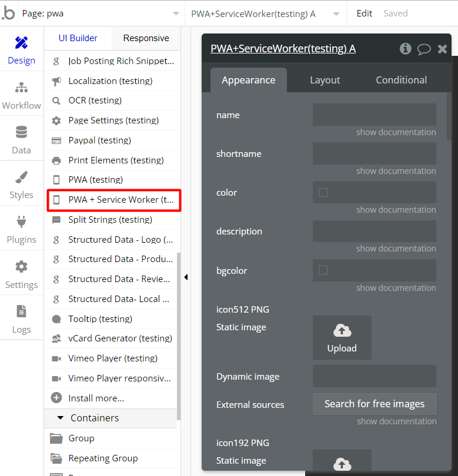Image resolution: width=458 pixels, height=476 pixels.
Task: Switch to the Layout tab
Action: pos(325,80)
